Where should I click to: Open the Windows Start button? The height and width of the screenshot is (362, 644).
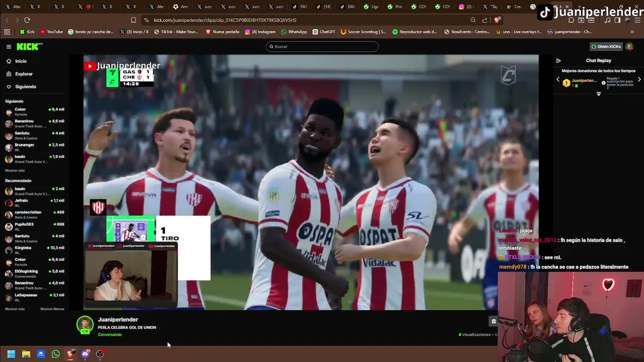(11, 354)
